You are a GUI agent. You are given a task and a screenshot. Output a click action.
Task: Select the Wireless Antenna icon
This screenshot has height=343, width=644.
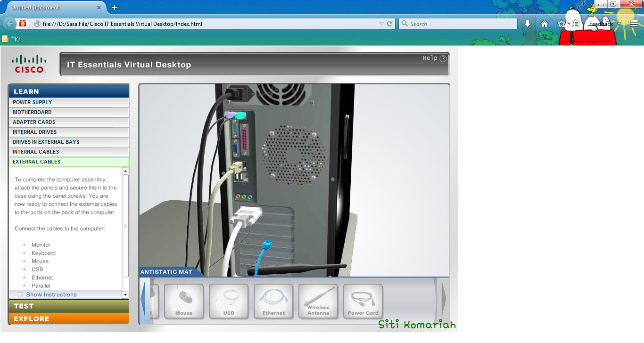click(x=318, y=301)
